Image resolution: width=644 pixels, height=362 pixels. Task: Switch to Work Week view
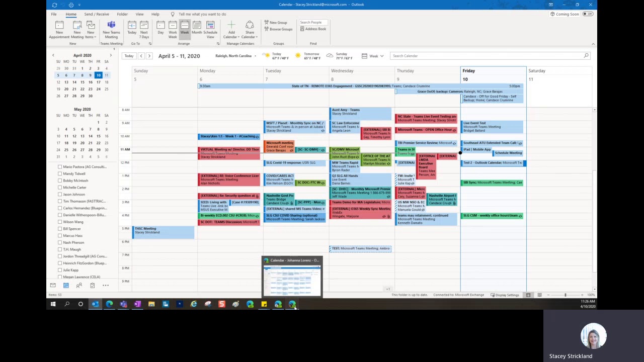point(173,30)
